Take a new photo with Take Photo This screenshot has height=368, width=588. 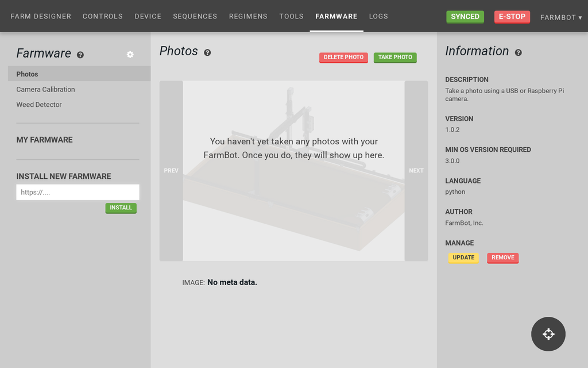tap(395, 57)
